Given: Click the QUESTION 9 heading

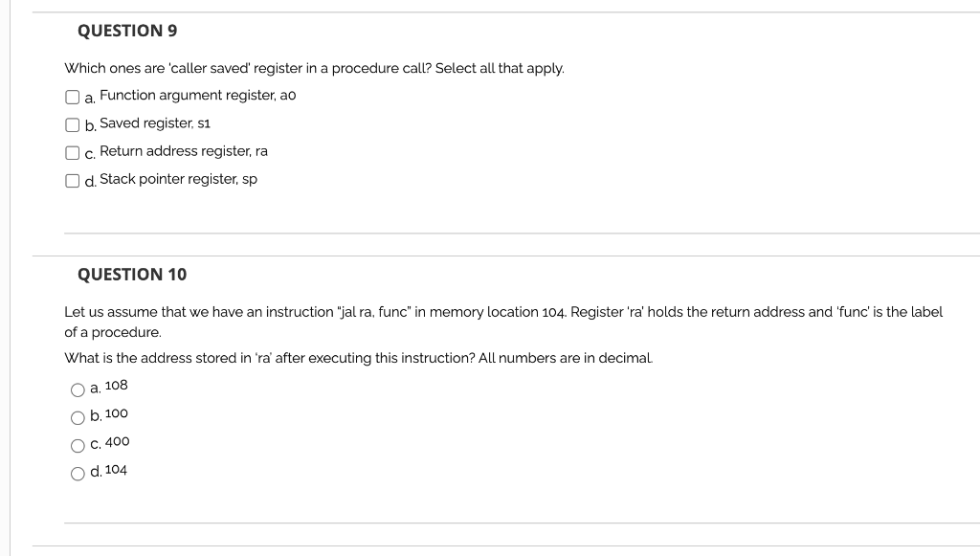Looking at the screenshot, I should click(128, 31).
